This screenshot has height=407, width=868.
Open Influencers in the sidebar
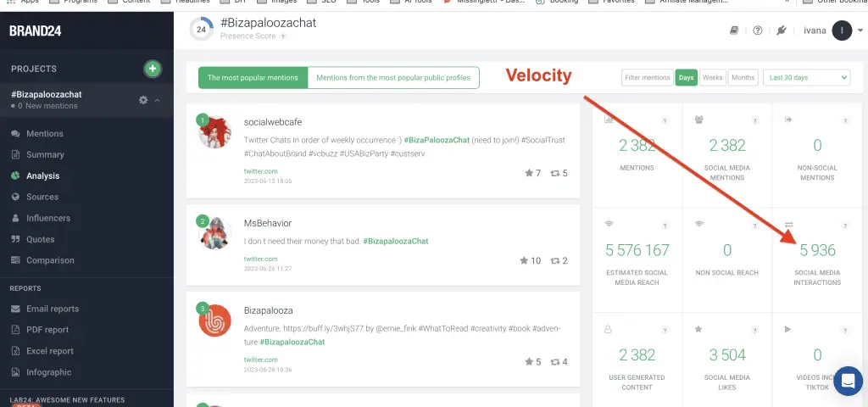point(48,218)
